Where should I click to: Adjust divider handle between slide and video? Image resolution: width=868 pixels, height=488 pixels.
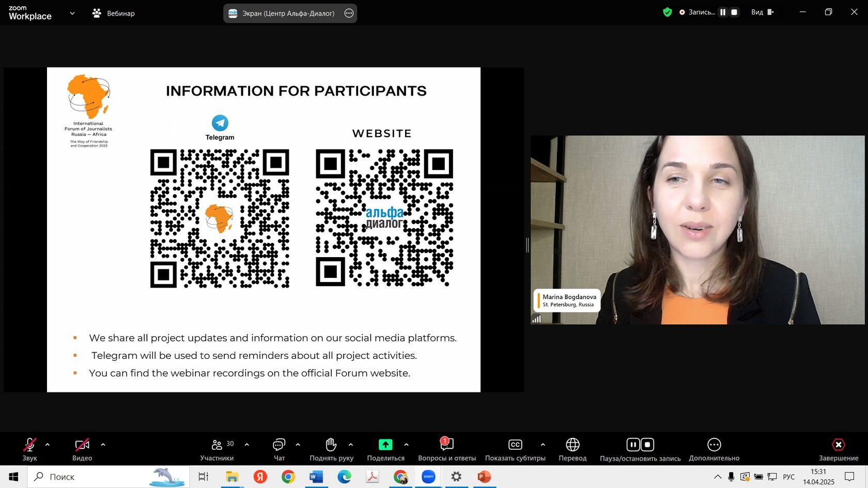click(x=527, y=245)
